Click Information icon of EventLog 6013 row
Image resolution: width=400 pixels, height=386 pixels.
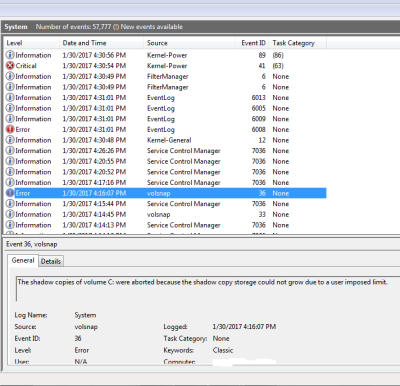coord(10,98)
